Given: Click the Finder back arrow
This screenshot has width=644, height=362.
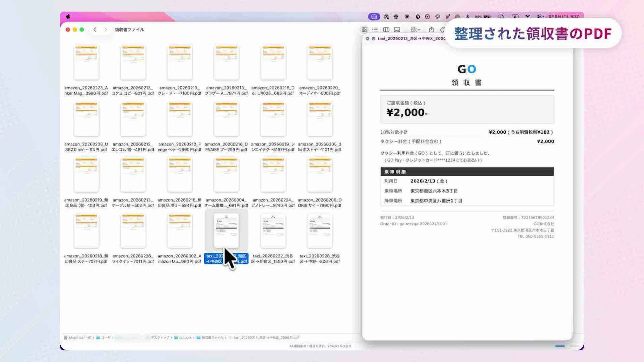Looking at the screenshot, I should tap(95, 30).
